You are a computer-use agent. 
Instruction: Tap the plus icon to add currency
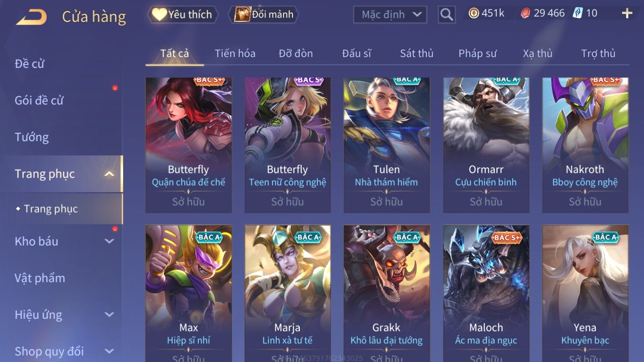click(x=627, y=13)
